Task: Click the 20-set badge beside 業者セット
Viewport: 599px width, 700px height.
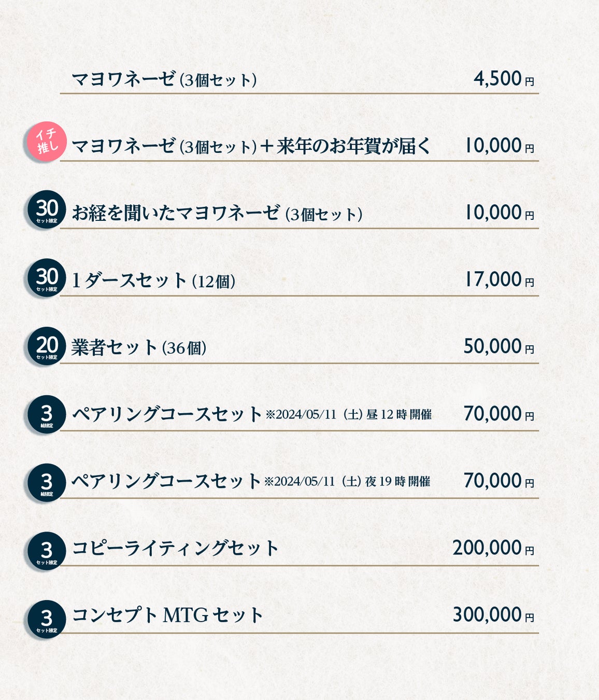Action: (47, 346)
